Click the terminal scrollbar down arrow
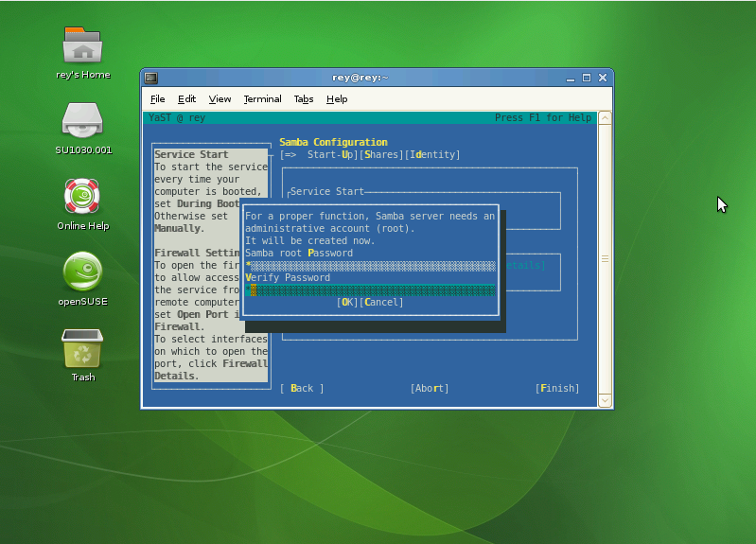 [605, 400]
